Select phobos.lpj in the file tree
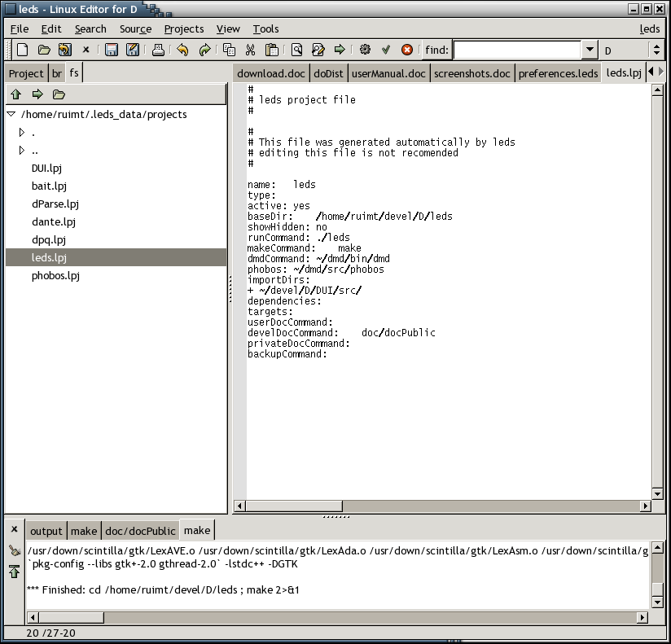This screenshot has width=671, height=644. [55, 275]
